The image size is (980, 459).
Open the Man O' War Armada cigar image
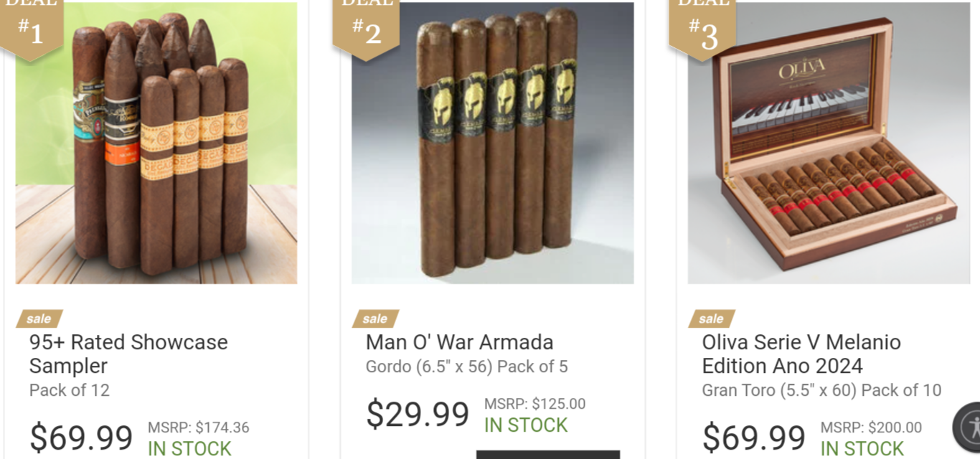click(x=492, y=143)
